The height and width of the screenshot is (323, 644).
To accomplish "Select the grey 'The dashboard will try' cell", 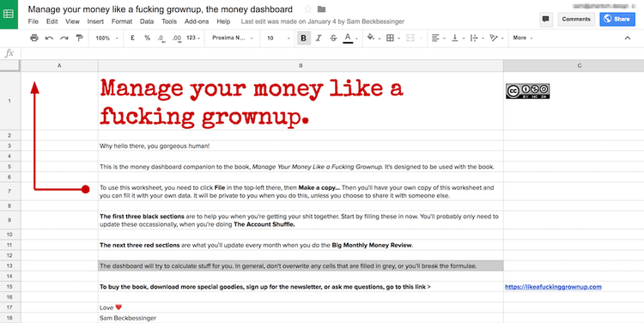I will pyautogui.click(x=301, y=266).
